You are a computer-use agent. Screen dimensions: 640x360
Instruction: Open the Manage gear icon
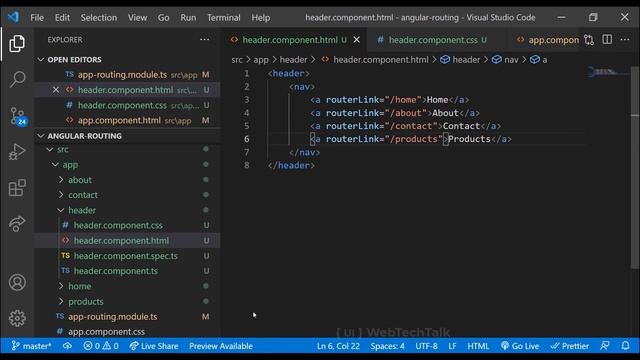(17, 318)
